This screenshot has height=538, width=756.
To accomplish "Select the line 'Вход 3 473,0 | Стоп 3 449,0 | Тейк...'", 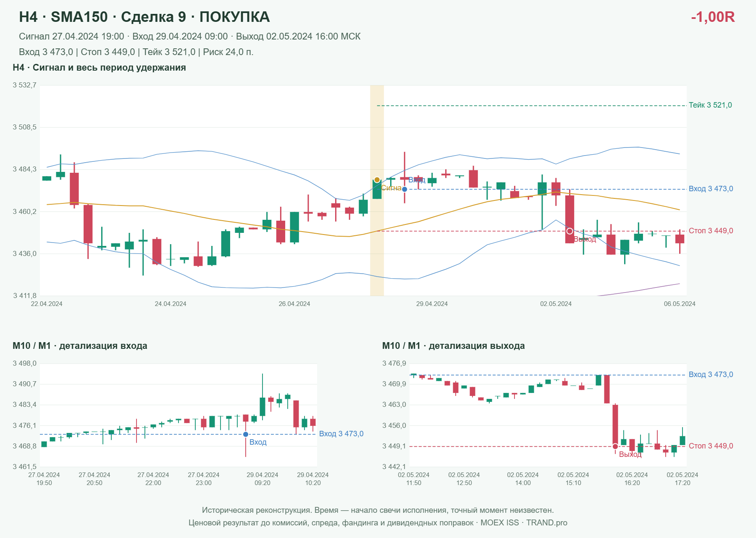I will coord(136,52).
